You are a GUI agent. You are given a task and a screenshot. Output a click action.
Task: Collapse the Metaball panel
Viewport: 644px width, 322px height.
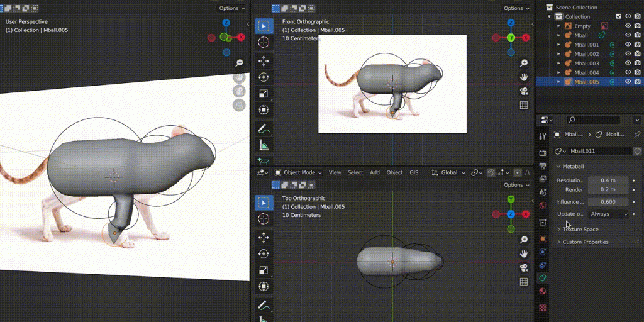(573, 166)
